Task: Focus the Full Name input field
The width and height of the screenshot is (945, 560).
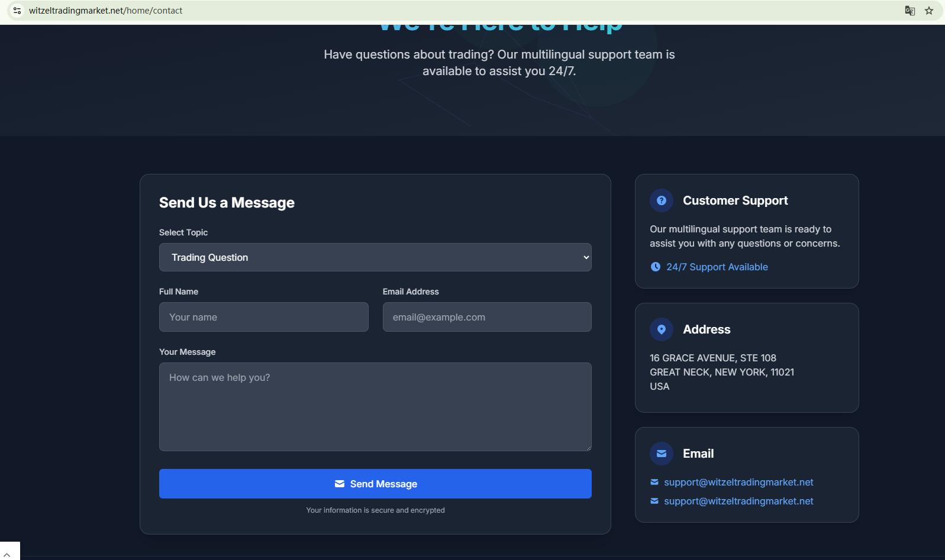Action: (263, 317)
